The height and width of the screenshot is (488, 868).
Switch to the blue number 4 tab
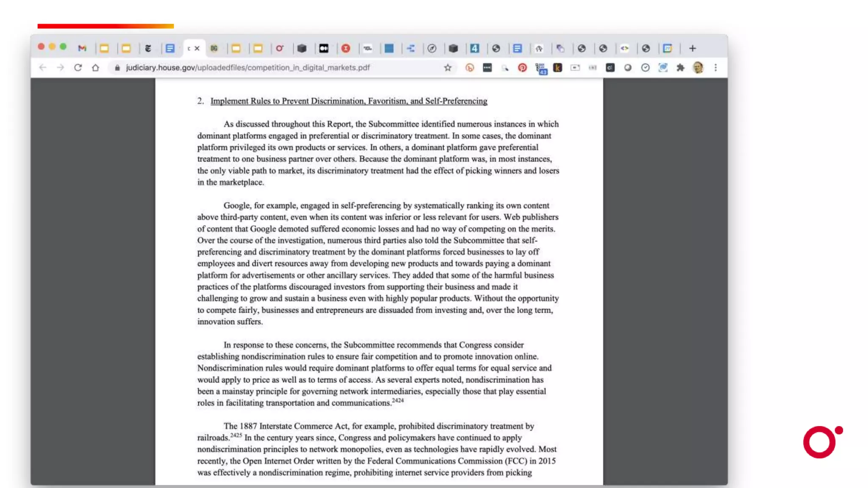475,48
